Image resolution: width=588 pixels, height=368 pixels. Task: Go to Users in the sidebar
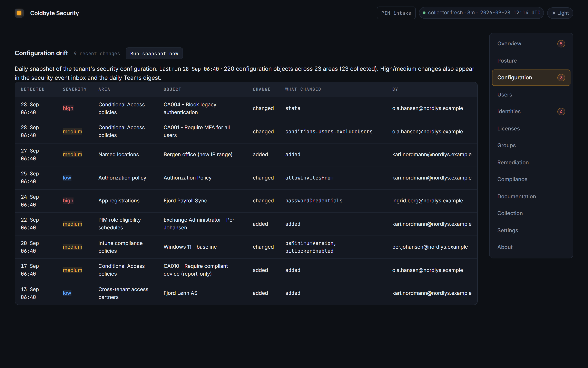click(x=531, y=95)
